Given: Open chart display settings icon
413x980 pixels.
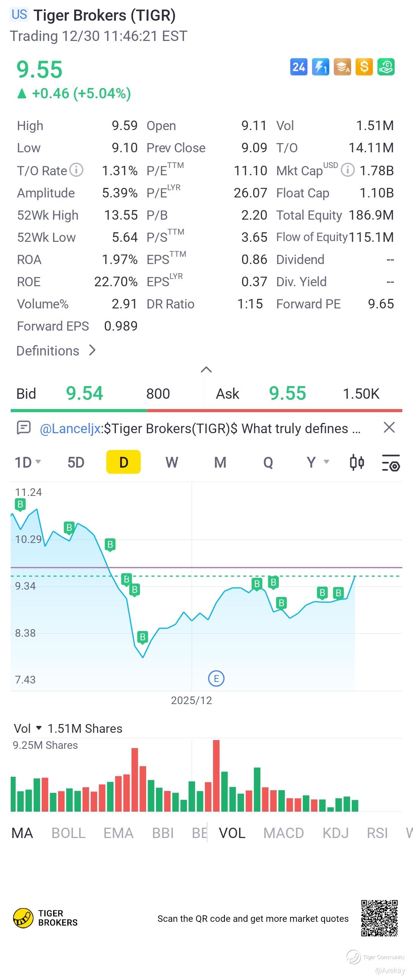Looking at the screenshot, I should [391, 462].
